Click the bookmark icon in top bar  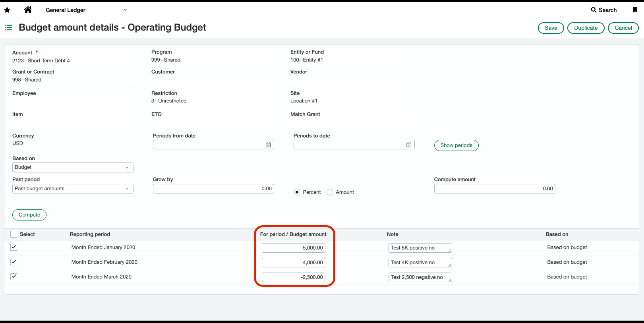point(635,10)
